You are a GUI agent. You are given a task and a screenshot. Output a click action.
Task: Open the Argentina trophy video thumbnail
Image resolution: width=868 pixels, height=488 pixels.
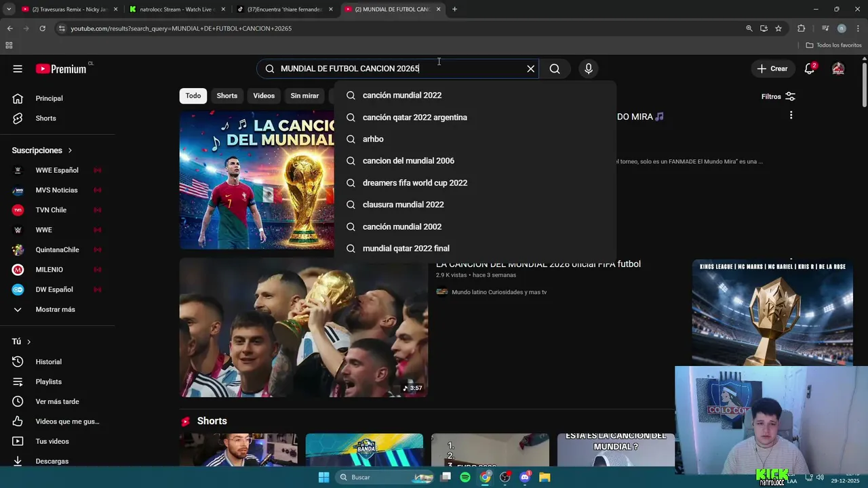point(304,328)
